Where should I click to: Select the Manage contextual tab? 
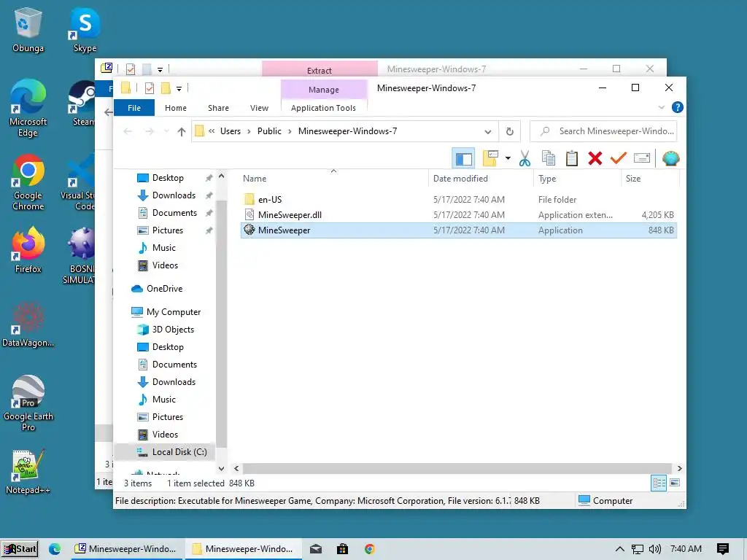click(x=323, y=90)
